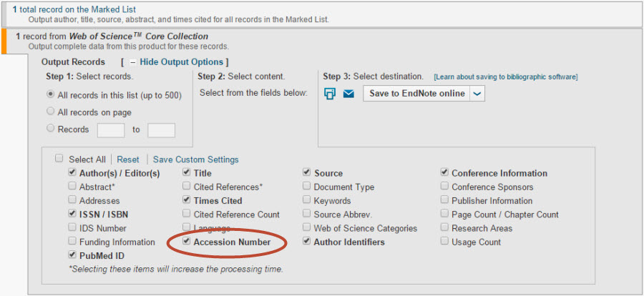The height and width of the screenshot is (296, 644).
Task: Uncheck the Accession Number checkbox
Action: (187, 242)
